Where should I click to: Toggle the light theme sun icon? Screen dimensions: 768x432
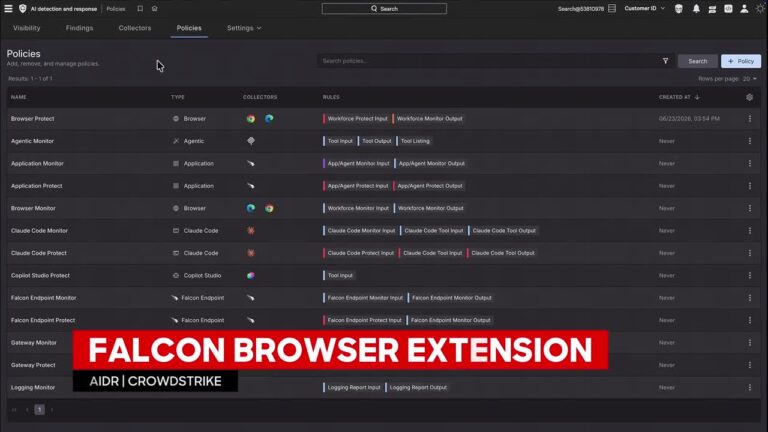tap(760, 9)
